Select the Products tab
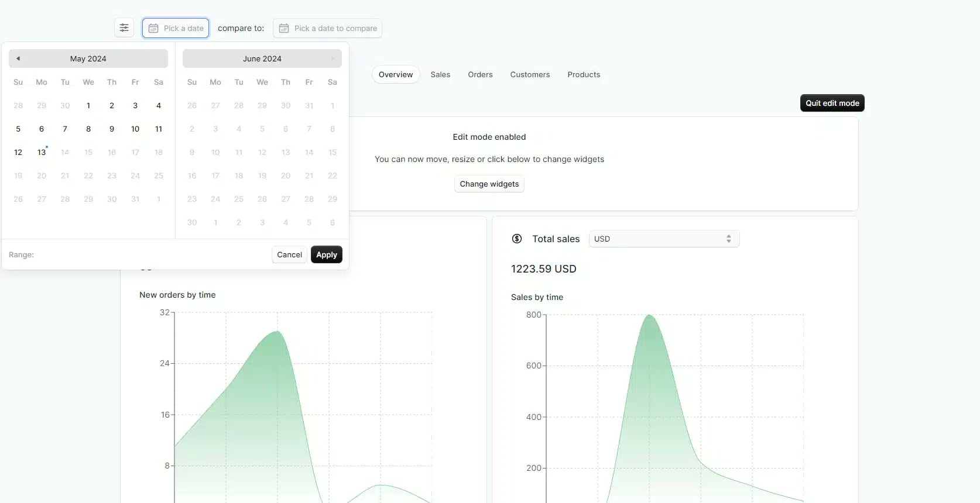Screen dimensions: 980x503 coord(584,74)
